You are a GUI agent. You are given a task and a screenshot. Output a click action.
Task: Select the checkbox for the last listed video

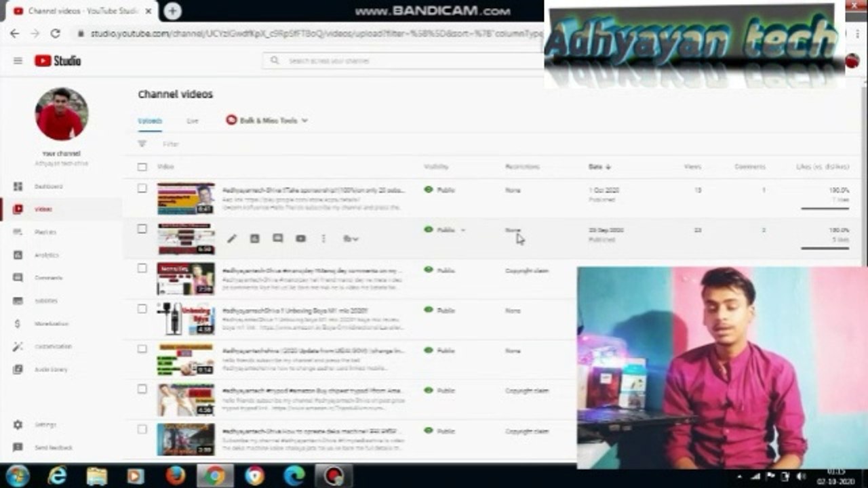142,429
